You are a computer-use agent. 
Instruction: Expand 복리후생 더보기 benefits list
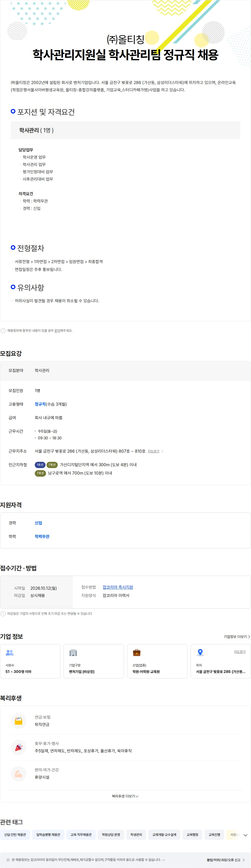click(125, 796)
